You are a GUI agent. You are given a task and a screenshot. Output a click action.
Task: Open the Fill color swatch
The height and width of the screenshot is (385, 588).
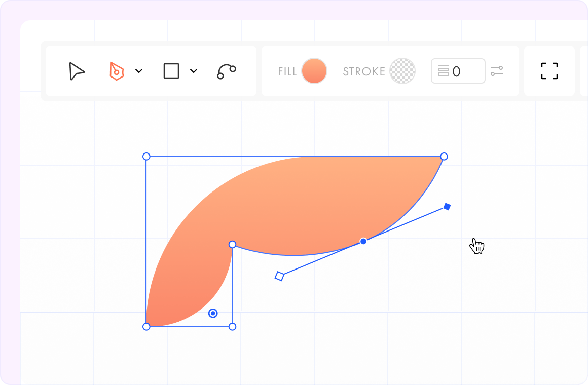pos(314,71)
